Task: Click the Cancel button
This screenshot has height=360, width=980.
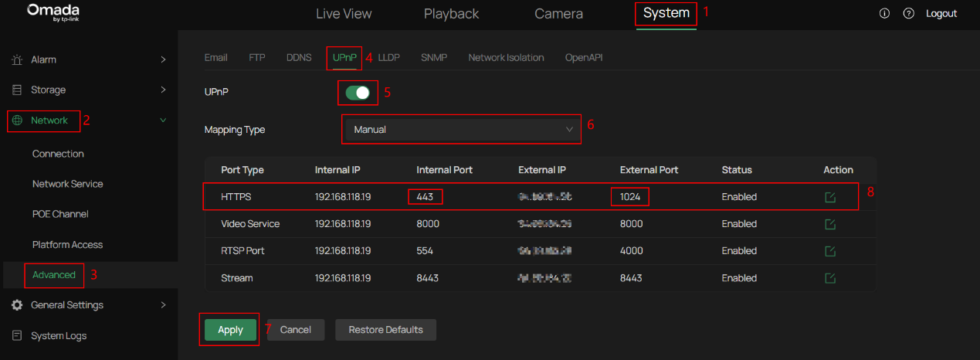Action: 296,330
